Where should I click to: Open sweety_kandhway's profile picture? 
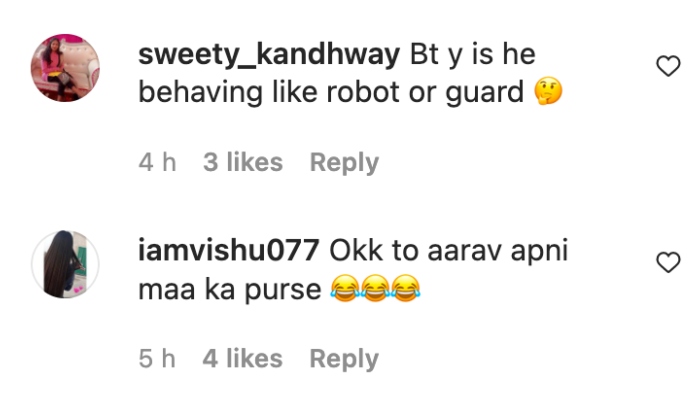(x=65, y=68)
